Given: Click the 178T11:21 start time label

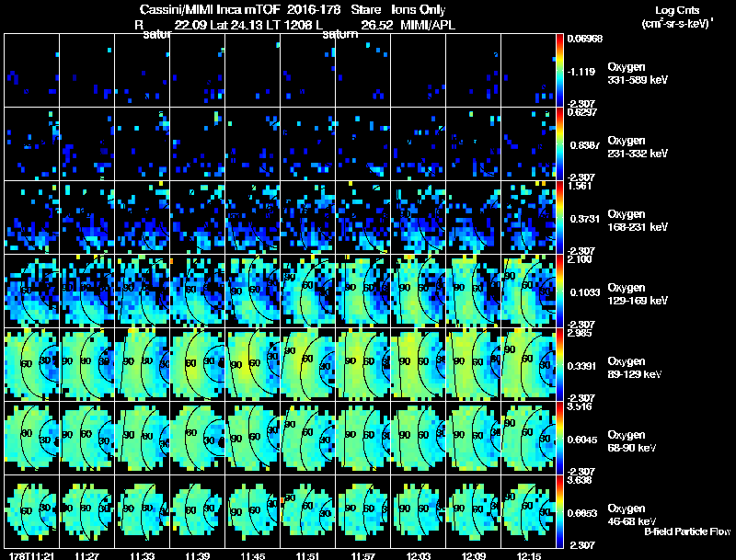Looking at the screenshot, I should [x=32, y=556].
